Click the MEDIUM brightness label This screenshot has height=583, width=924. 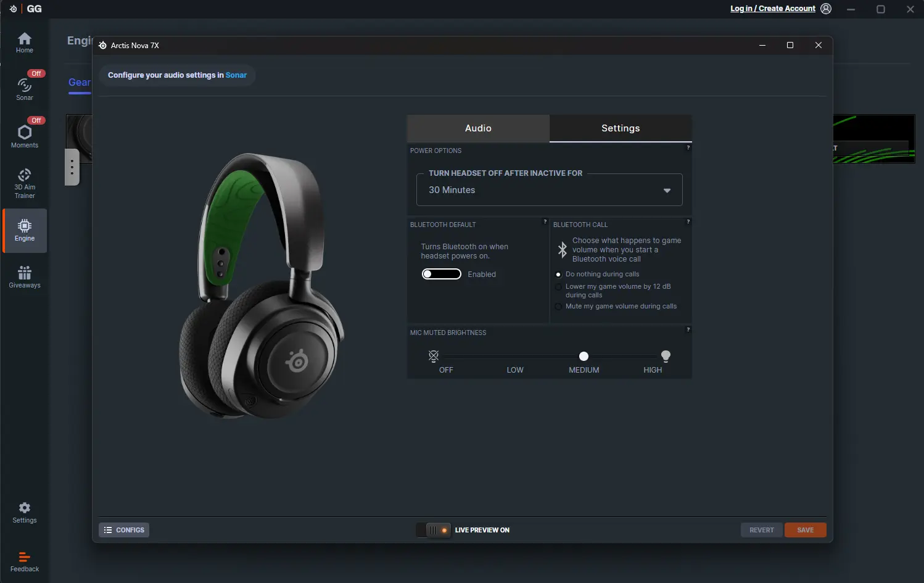pos(584,370)
